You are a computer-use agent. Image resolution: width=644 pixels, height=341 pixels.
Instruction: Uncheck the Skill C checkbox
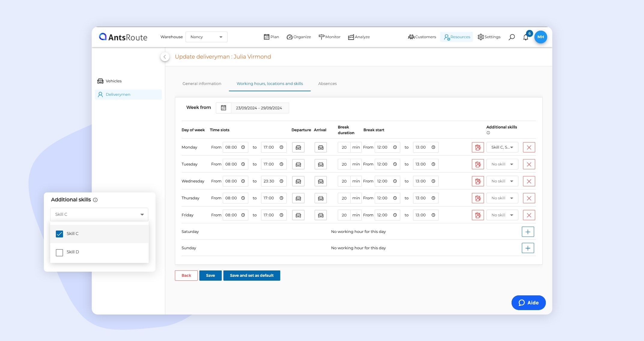tap(59, 234)
